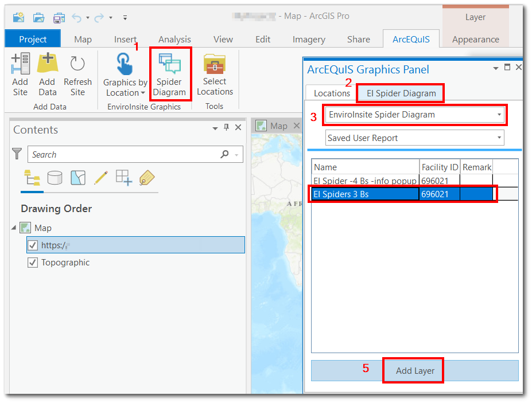Switch to the Edit ribbon tab

click(x=263, y=40)
